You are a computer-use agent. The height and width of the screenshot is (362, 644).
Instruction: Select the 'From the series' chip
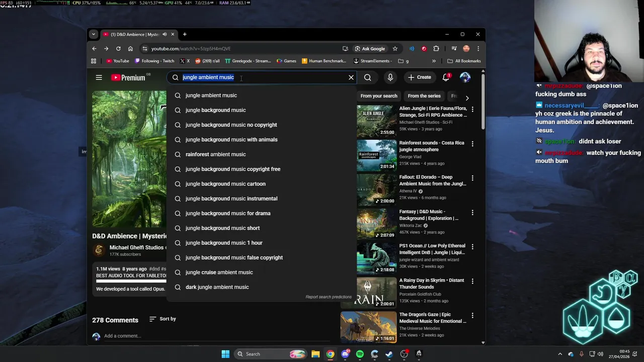tap(424, 96)
